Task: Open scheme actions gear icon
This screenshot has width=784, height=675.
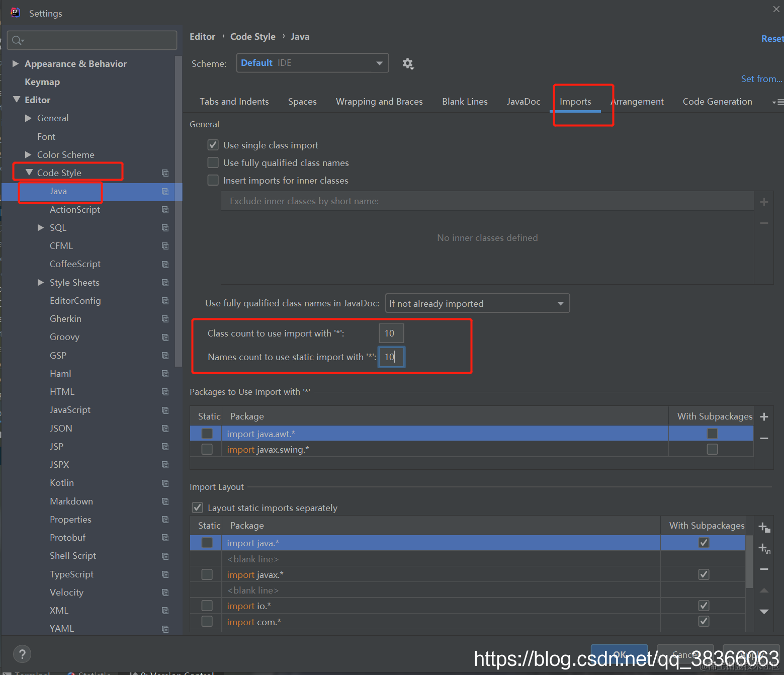Action: coord(408,63)
